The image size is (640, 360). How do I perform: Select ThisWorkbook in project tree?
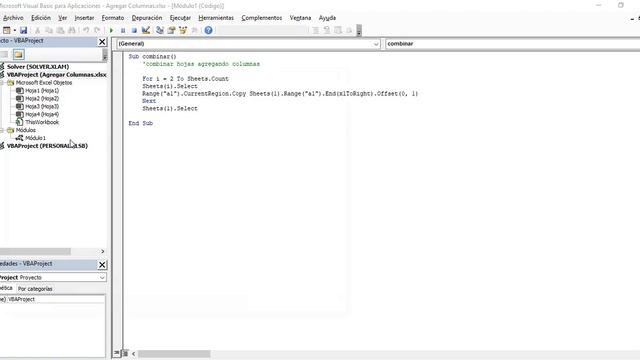(x=42, y=122)
